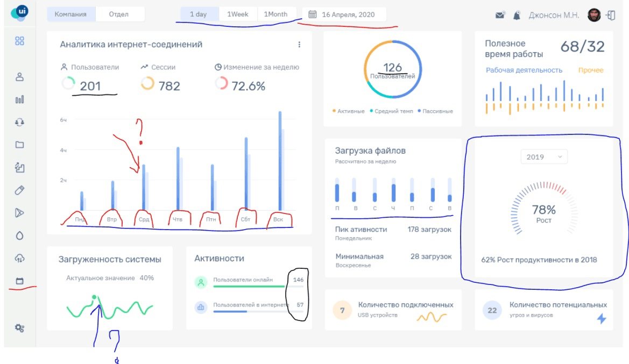Click the online users green icon
The height and width of the screenshot is (364, 629).
201,282
